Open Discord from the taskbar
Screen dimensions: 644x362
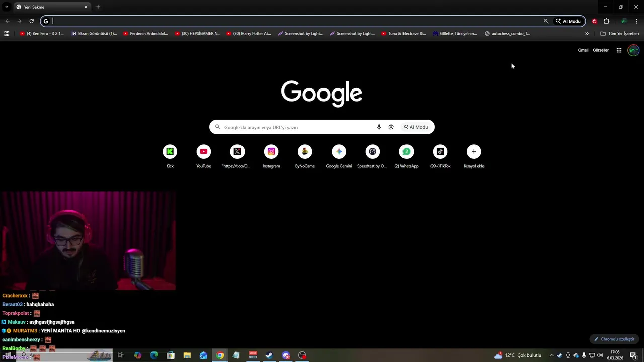pos(286,355)
